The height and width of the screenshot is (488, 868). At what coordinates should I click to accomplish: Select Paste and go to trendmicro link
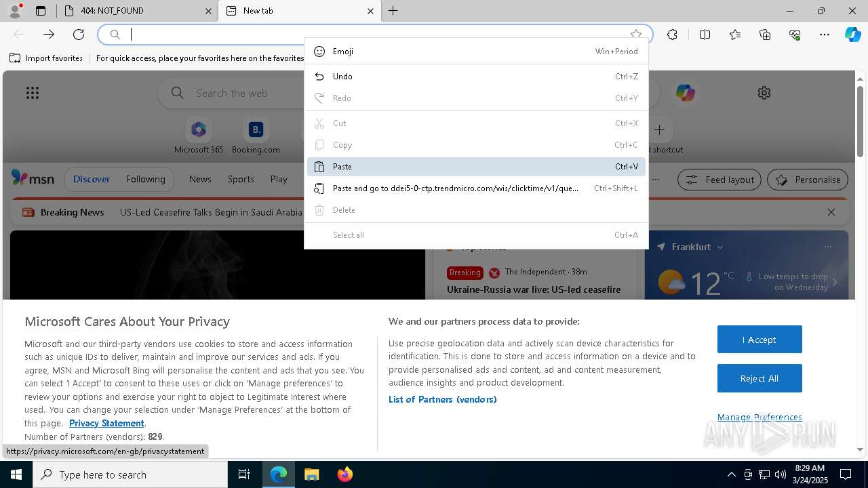point(476,188)
